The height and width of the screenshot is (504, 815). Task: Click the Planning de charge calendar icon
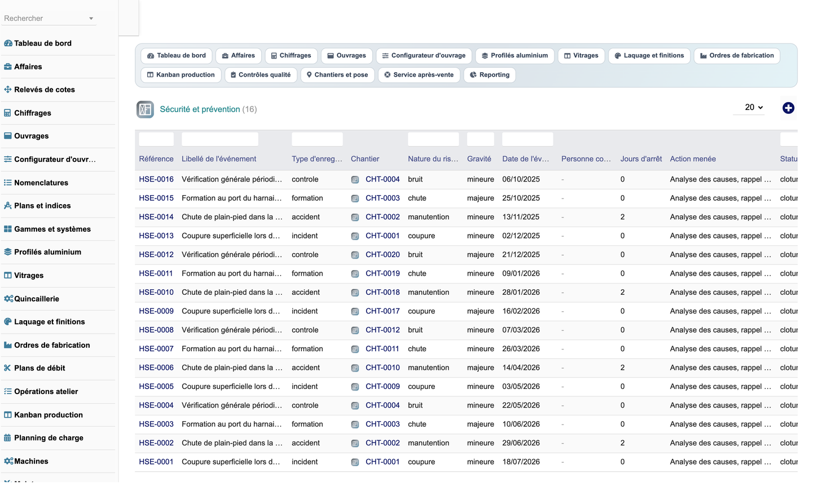pyautogui.click(x=8, y=438)
